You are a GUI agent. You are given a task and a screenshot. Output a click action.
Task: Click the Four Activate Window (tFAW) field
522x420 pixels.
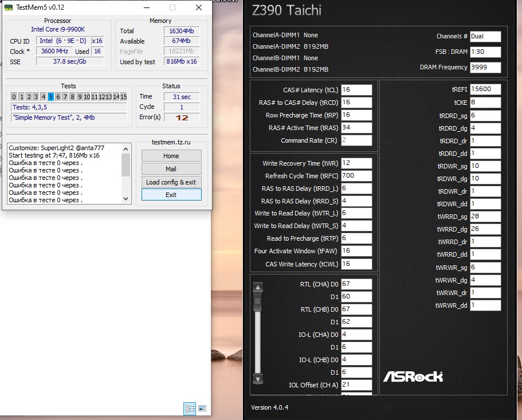[356, 251]
